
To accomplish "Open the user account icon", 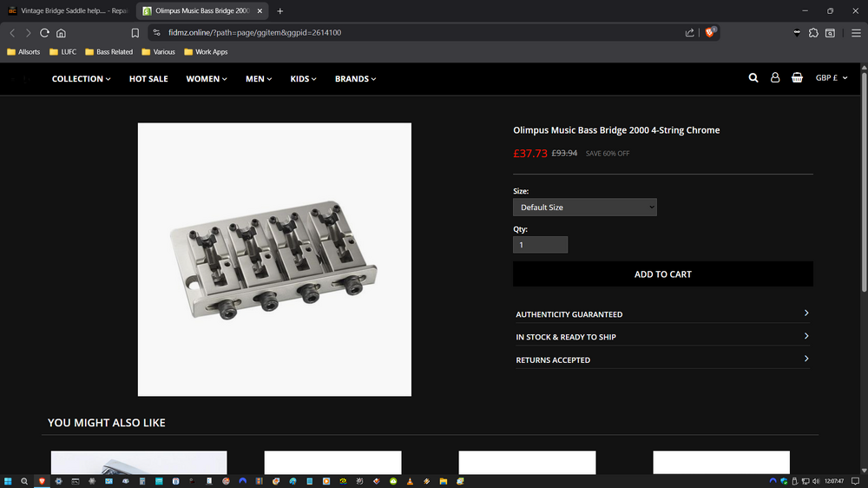I will pos(775,78).
